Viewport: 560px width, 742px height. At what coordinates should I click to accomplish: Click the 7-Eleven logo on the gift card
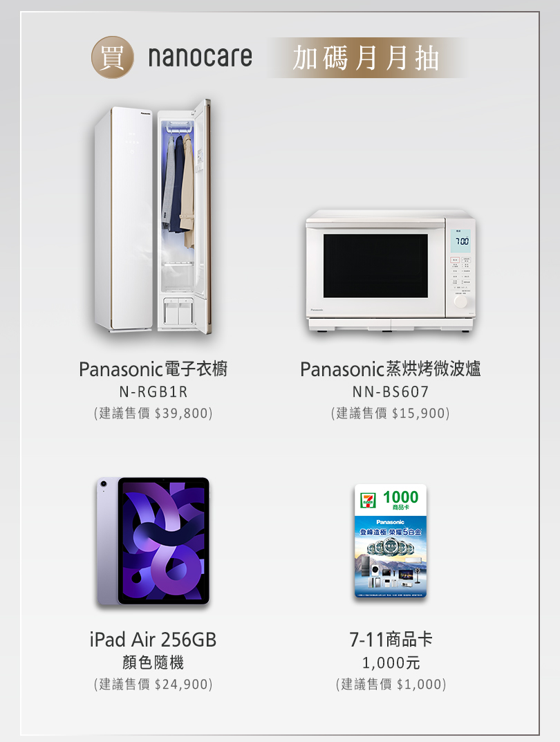click(x=368, y=500)
